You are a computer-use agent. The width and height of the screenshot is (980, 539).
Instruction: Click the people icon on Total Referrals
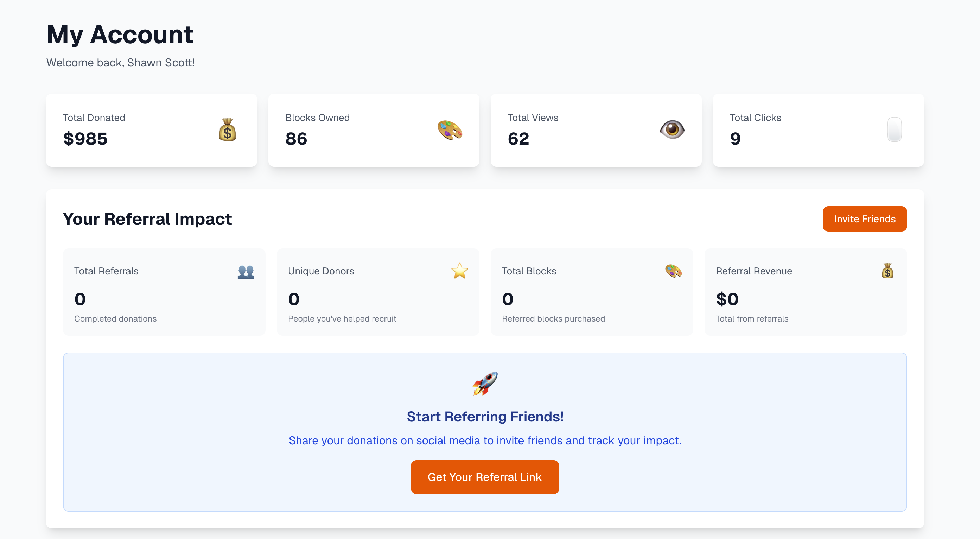pyautogui.click(x=246, y=272)
